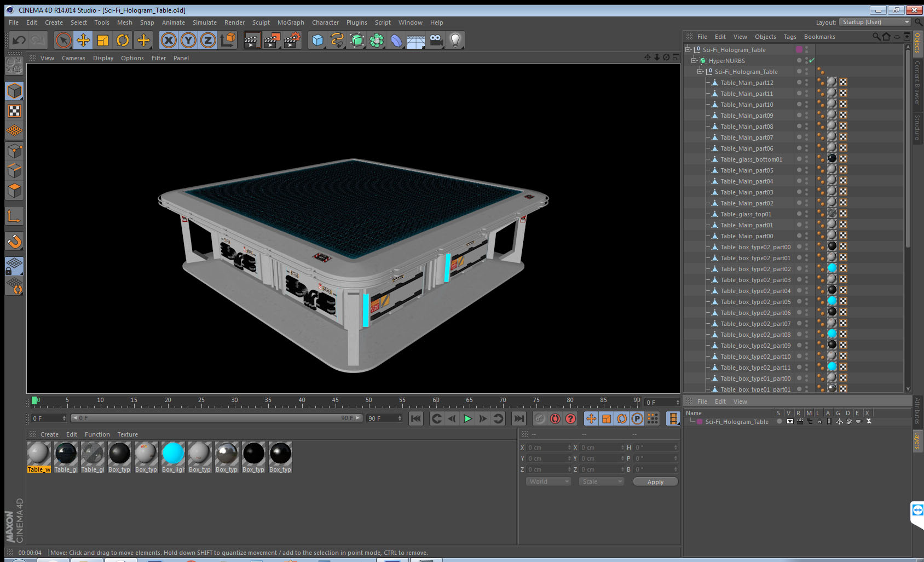Image resolution: width=924 pixels, height=562 pixels.
Task: Select the Table_w material thumbnail
Action: 39,457
